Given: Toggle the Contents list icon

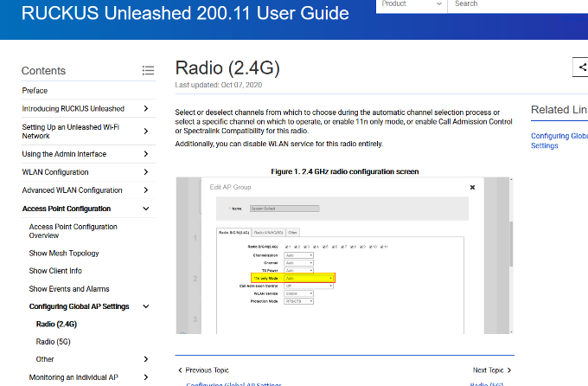Looking at the screenshot, I should click(148, 71).
